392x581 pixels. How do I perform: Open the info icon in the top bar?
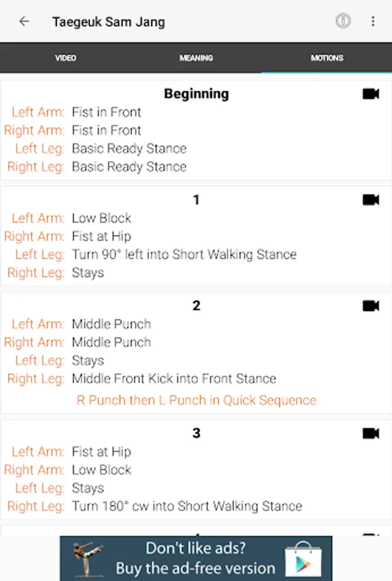click(x=343, y=21)
